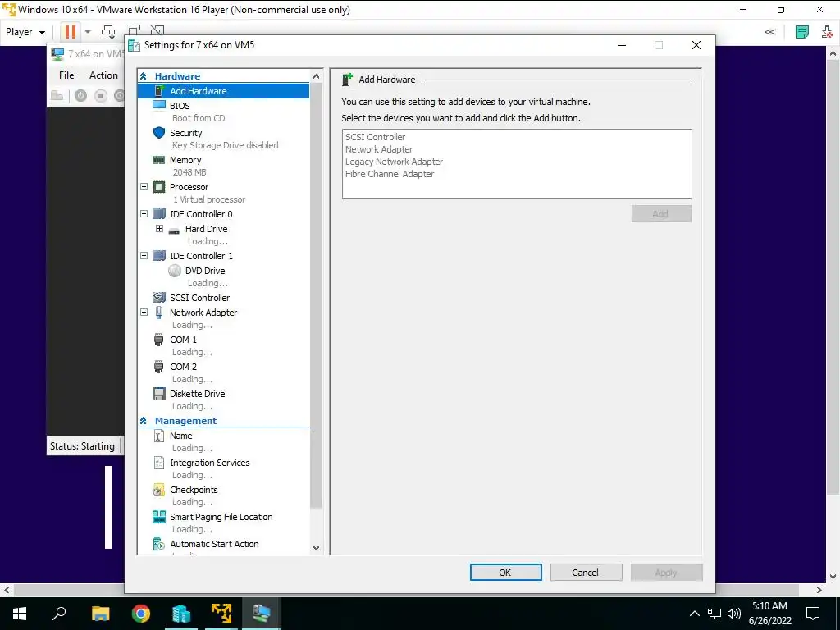Open the Player dropdown menu

(x=25, y=32)
